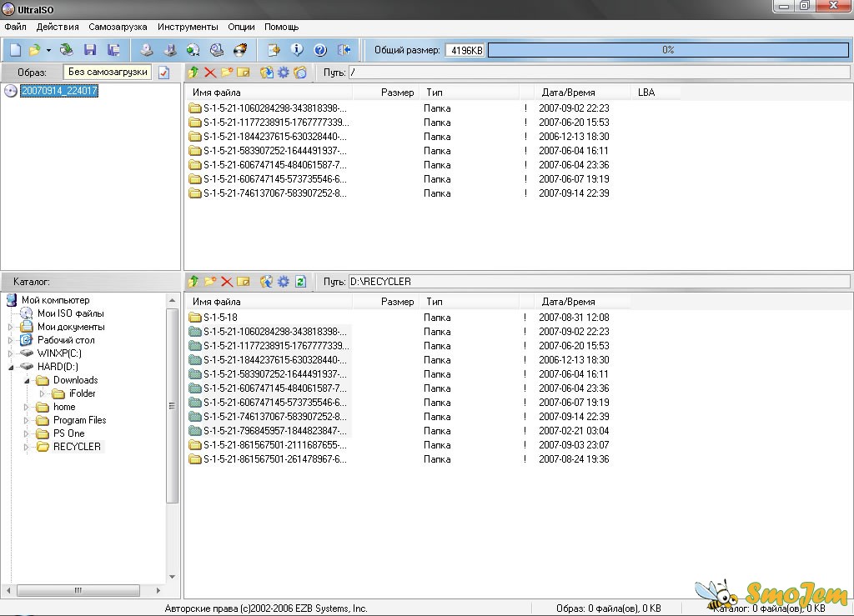
Task: Click the Convert image disc icon
Action: [193, 50]
